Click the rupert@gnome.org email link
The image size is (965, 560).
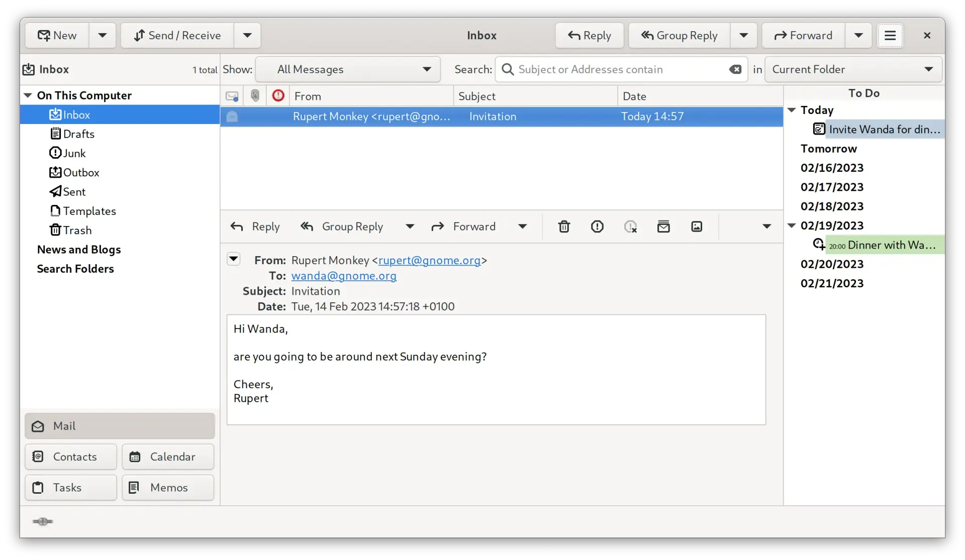429,260
